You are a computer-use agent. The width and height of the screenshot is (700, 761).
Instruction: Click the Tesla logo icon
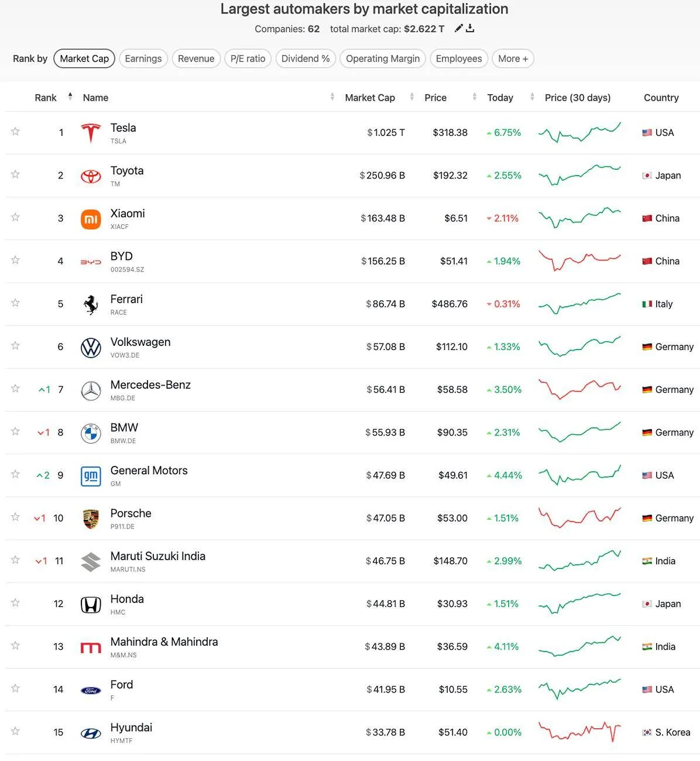pos(91,133)
